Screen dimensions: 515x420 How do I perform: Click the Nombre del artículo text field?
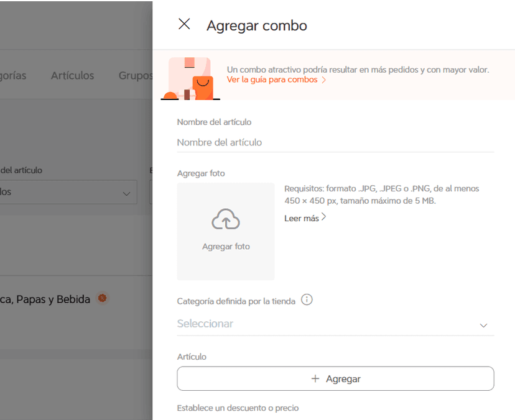[x=335, y=142]
